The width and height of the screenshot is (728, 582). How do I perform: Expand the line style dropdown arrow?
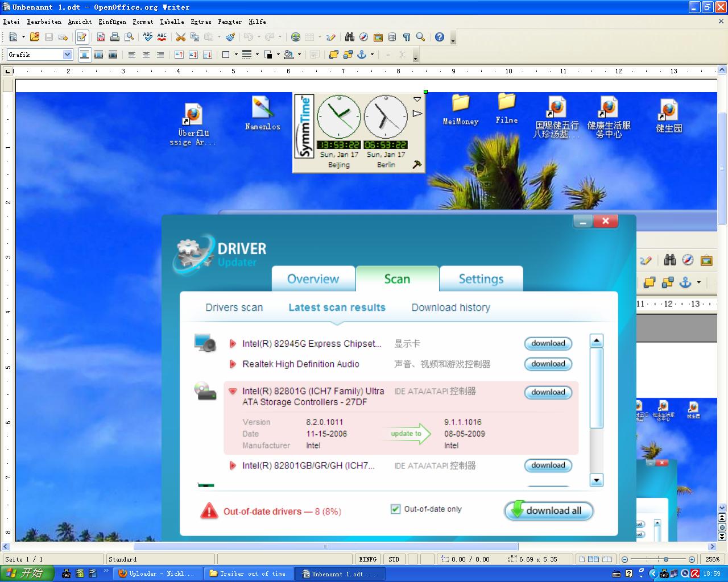point(257,55)
